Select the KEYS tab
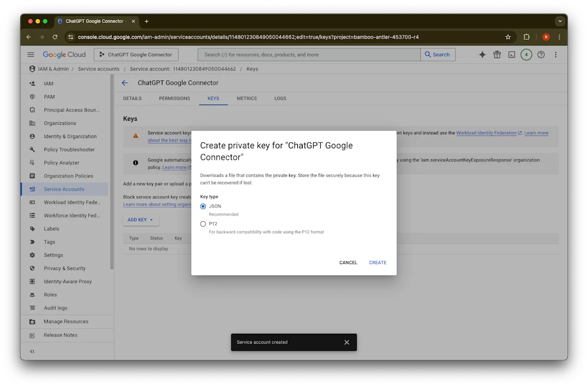This screenshot has width=588, height=387. point(213,98)
